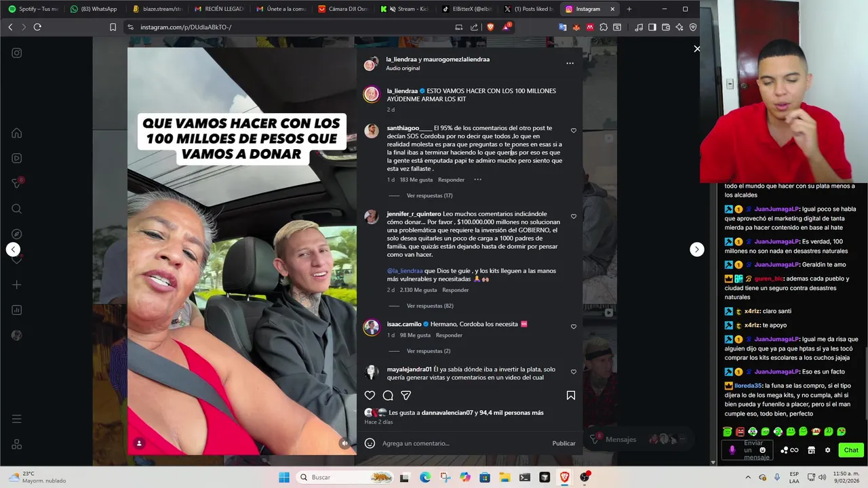Screen dimensions: 868x488
Task: Open post options three-dot menu
Action: [x=570, y=63]
